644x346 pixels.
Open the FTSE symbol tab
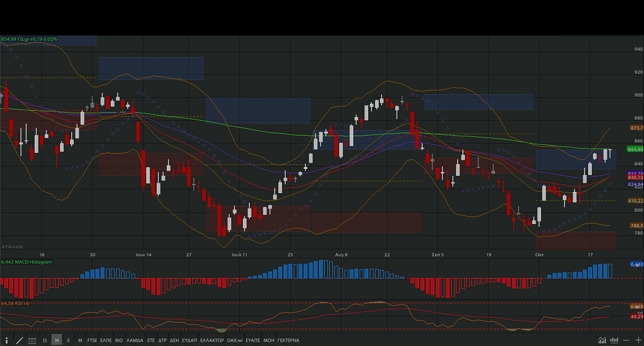click(x=92, y=340)
